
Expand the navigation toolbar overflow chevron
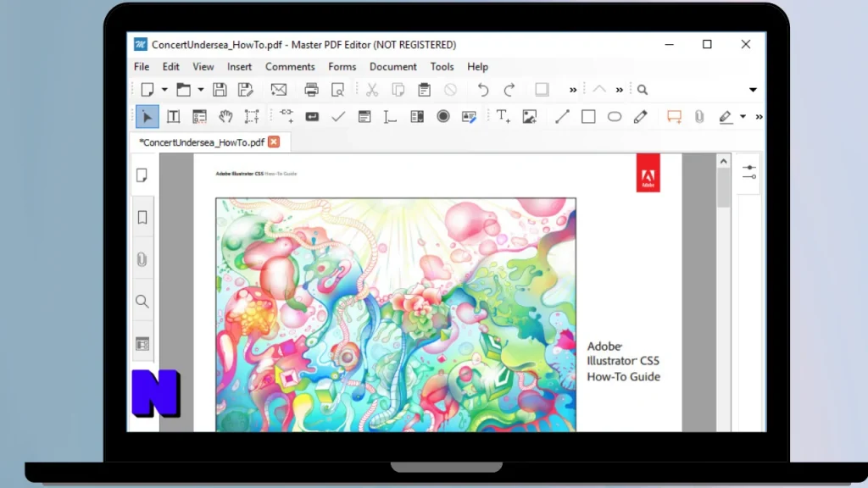(x=620, y=90)
